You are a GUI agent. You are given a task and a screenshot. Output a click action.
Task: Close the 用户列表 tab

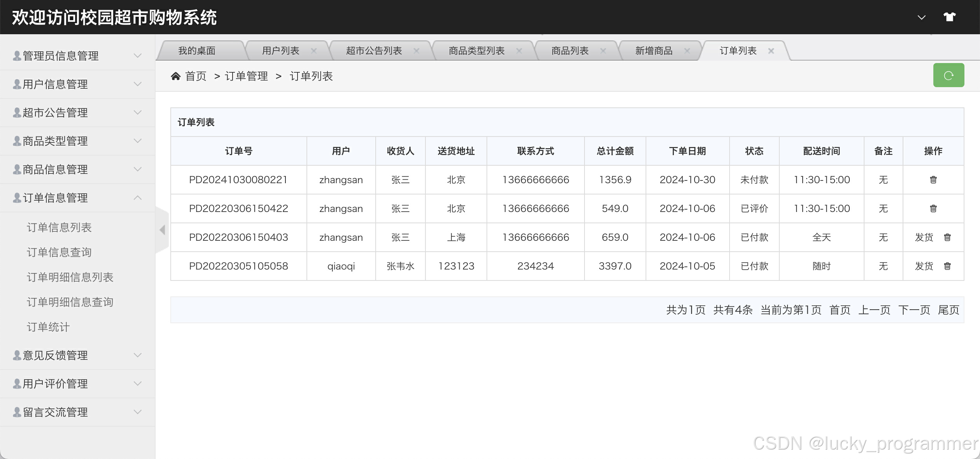pos(314,51)
